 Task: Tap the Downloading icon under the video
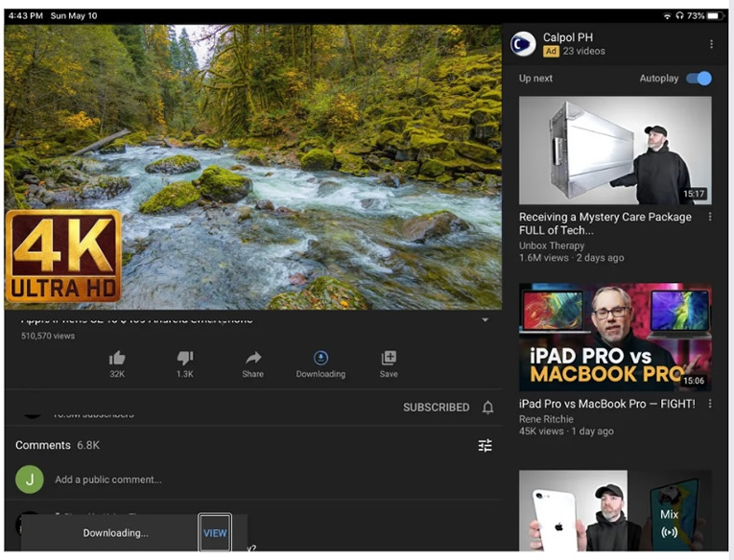[320, 358]
